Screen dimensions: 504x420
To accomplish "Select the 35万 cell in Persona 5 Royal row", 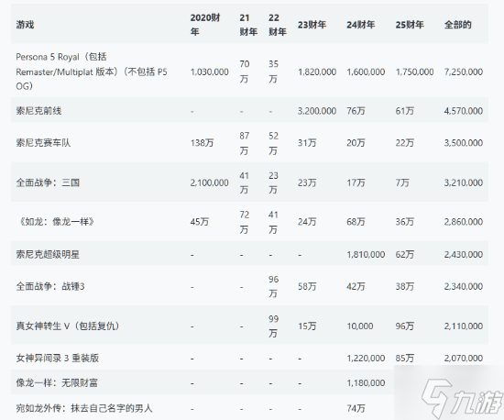I will pyautogui.click(x=273, y=72).
